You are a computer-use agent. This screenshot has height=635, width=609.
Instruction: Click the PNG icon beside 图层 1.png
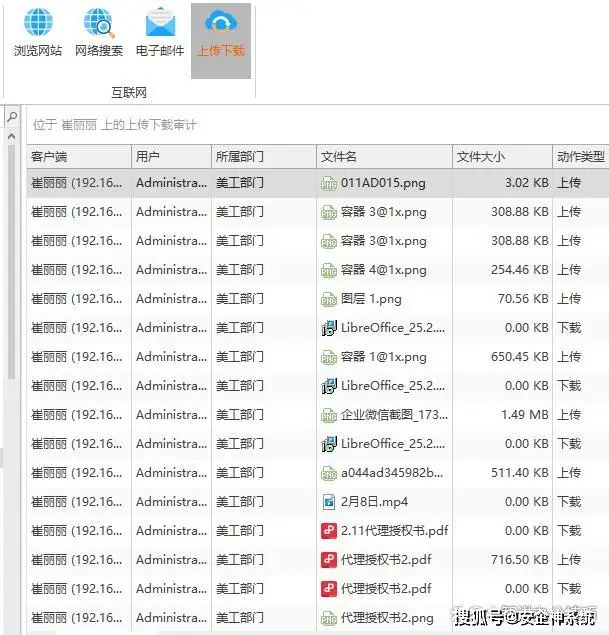329,299
